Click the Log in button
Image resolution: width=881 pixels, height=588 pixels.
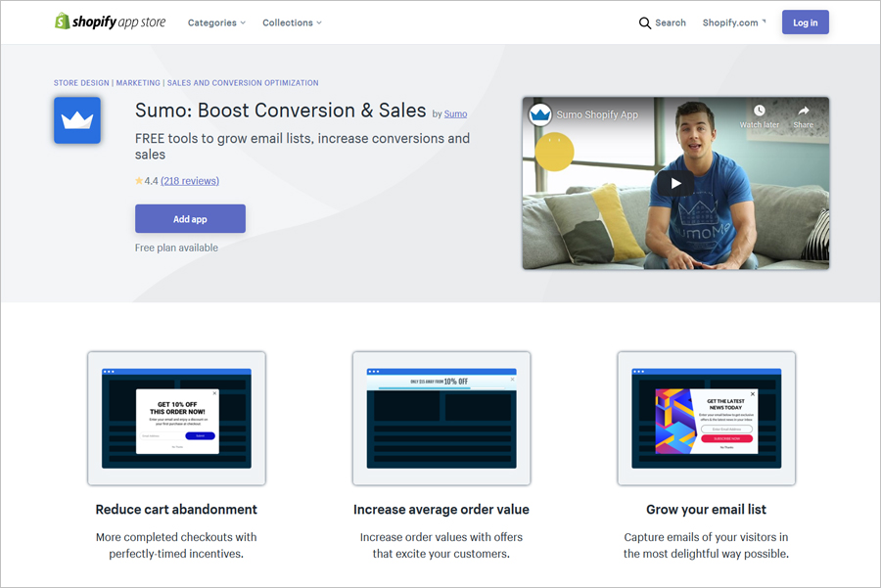tap(806, 23)
